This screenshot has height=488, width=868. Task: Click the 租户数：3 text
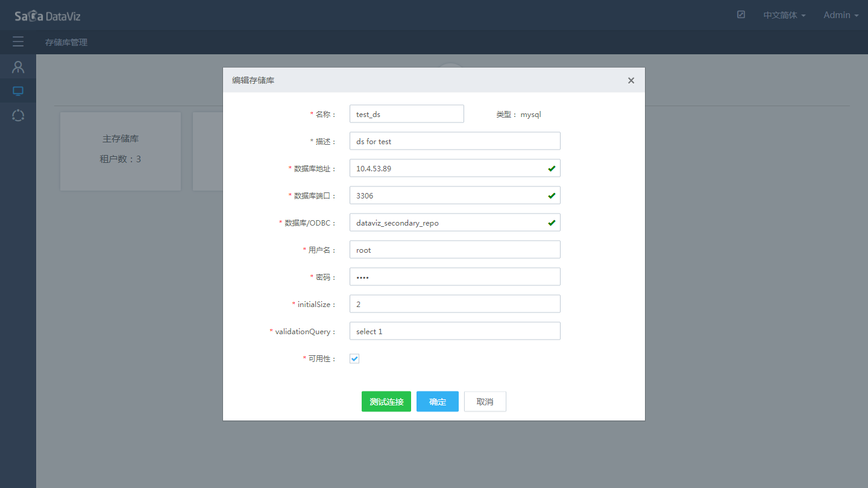tap(121, 159)
